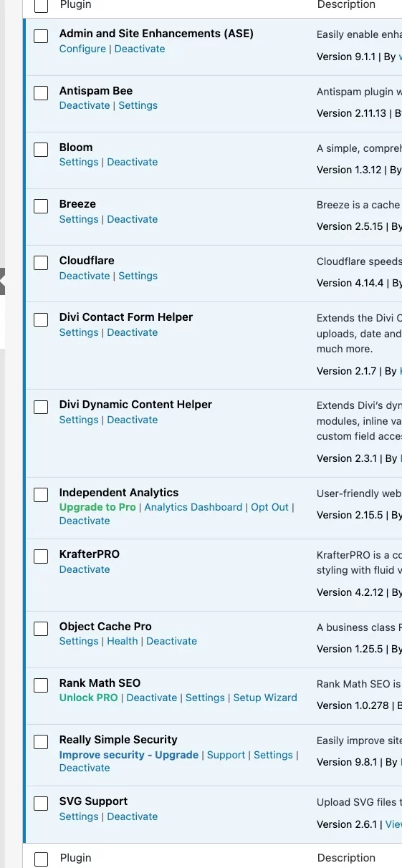The height and width of the screenshot is (868, 402).
Task: Check the KrafterPRO plugin checkbox
Action: click(x=42, y=556)
